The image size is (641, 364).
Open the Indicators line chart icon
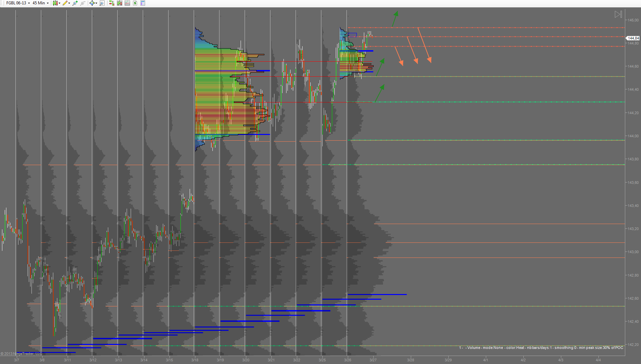[127, 3]
